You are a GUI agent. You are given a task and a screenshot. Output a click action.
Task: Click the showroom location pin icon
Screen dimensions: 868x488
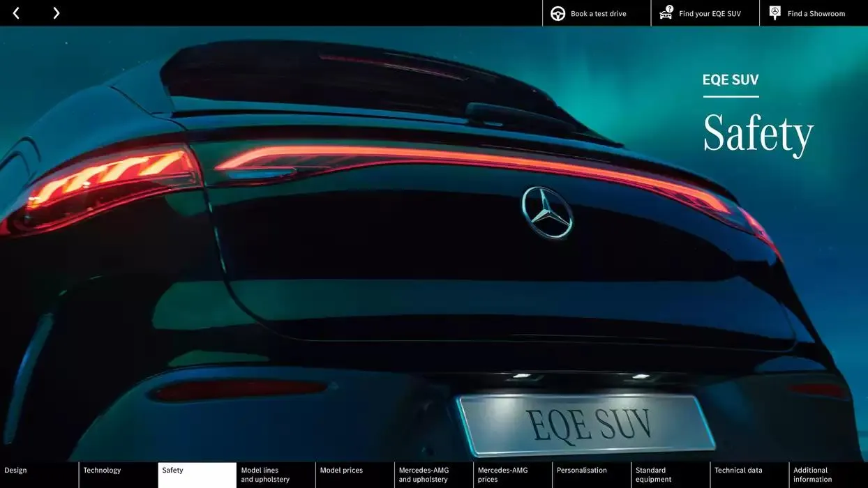(x=775, y=13)
